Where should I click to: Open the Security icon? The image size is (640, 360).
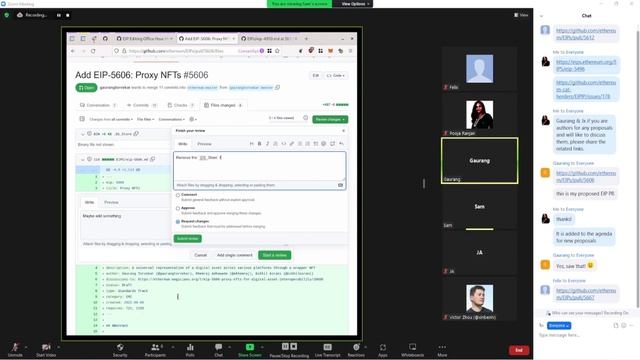click(x=120, y=347)
